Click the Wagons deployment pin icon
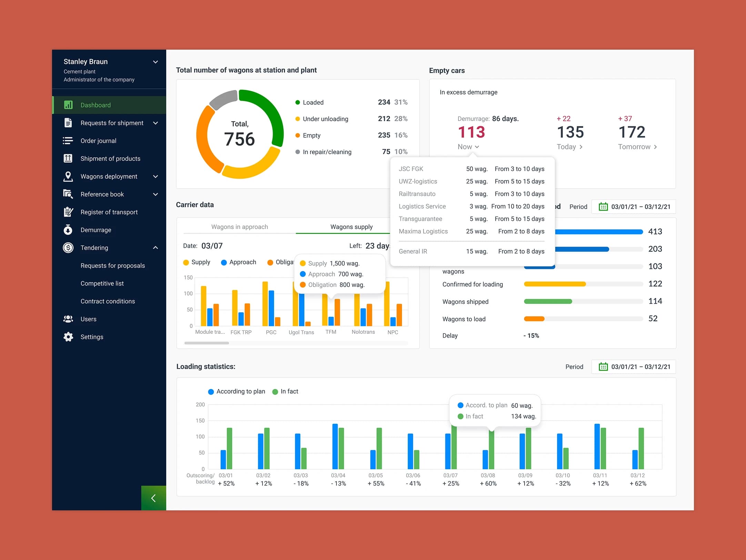746x560 pixels. click(68, 176)
